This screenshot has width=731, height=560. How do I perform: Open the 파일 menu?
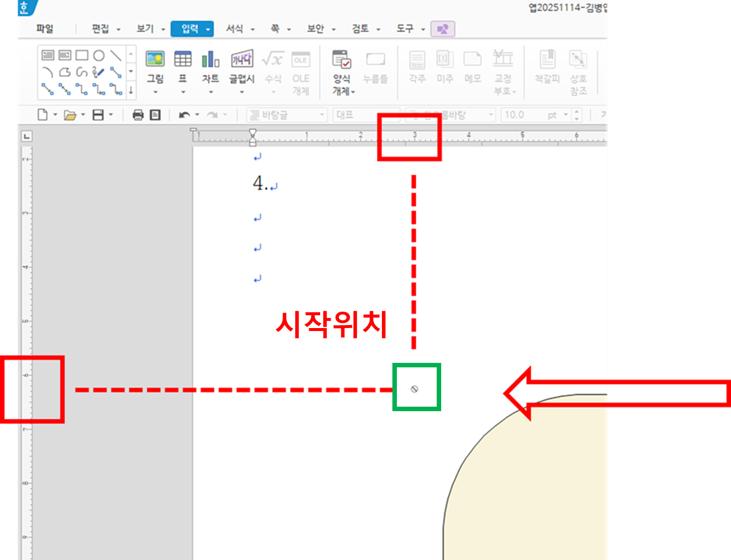click(x=44, y=29)
